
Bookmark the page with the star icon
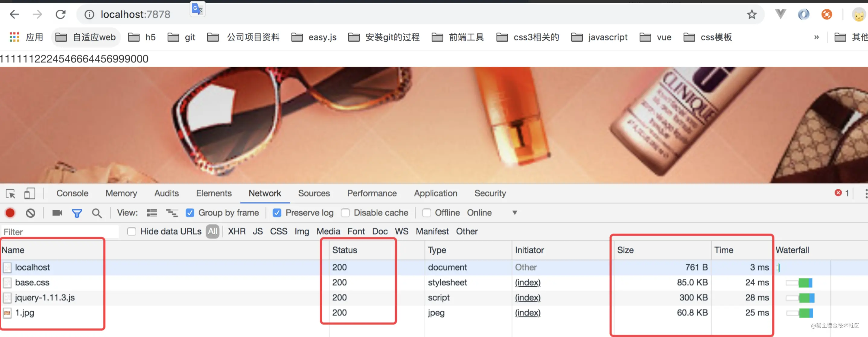tap(752, 14)
